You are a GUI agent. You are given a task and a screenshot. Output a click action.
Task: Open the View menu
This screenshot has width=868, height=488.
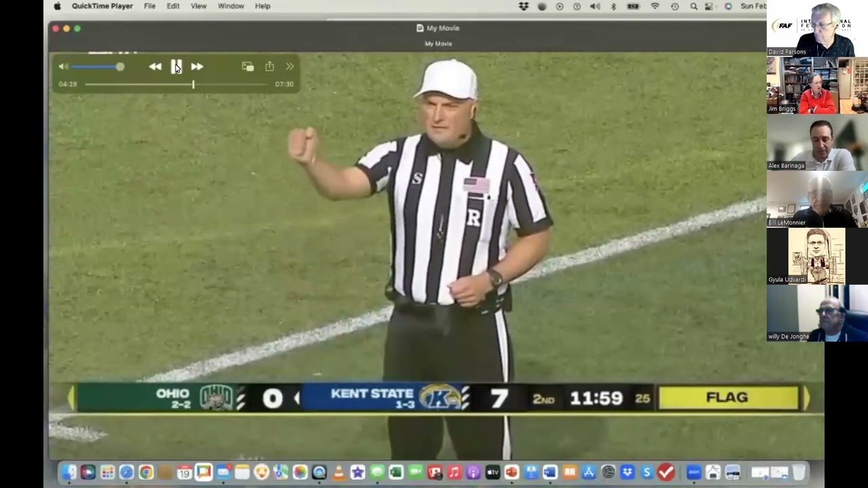click(x=199, y=6)
